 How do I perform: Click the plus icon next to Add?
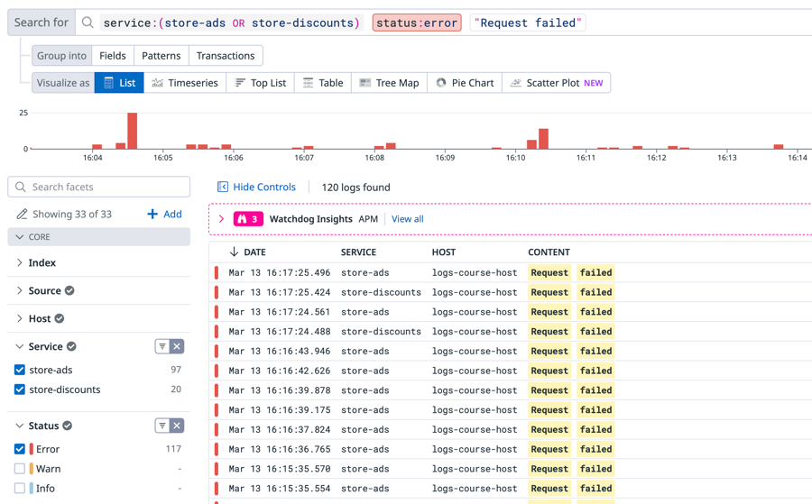click(152, 214)
